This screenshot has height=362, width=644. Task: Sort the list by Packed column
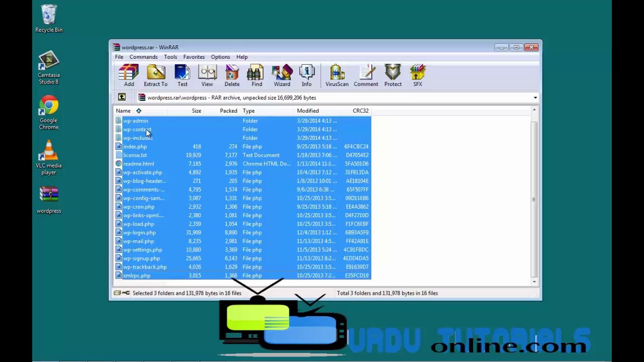click(x=222, y=111)
